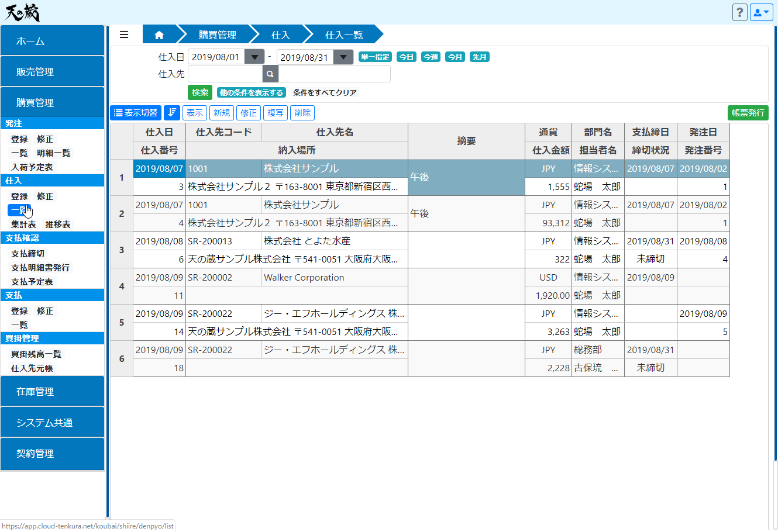Screen dimensions: 778x532
Task: Click the 仕入日 column header
Action: (160, 132)
